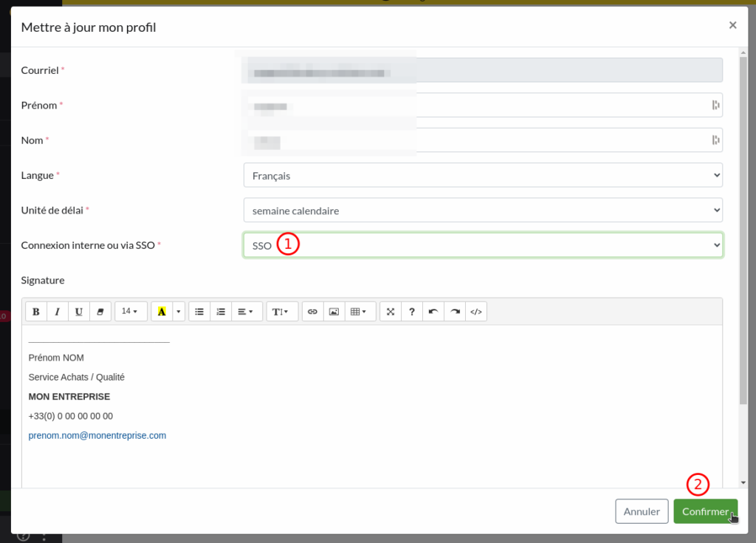Expand the Unité de délai select
This screenshot has width=756, height=543.
tap(482, 211)
